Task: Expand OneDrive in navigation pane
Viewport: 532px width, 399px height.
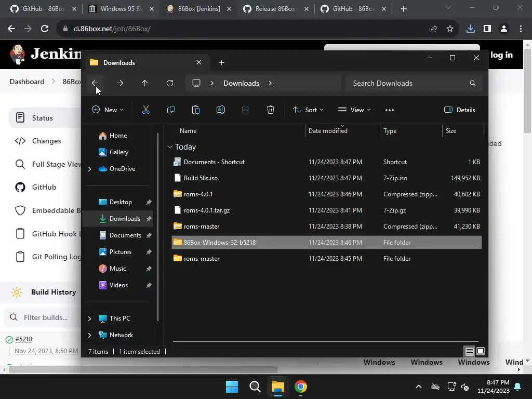Action: [x=89, y=169]
